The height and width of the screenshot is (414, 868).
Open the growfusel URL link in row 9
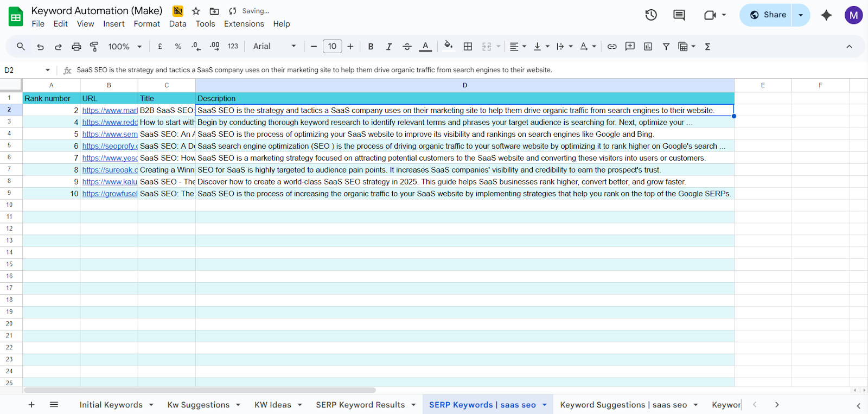tap(110, 194)
